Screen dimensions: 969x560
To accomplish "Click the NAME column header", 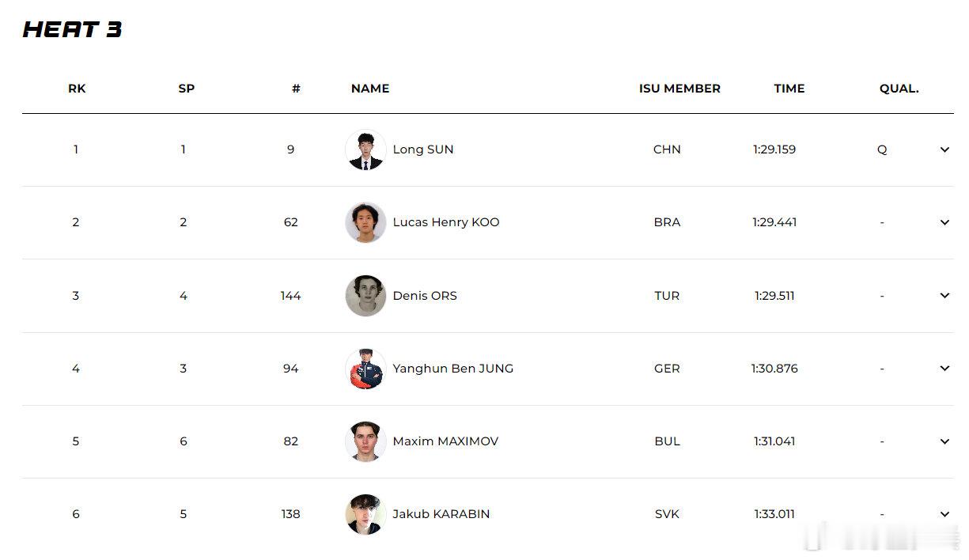I will point(370,89).
